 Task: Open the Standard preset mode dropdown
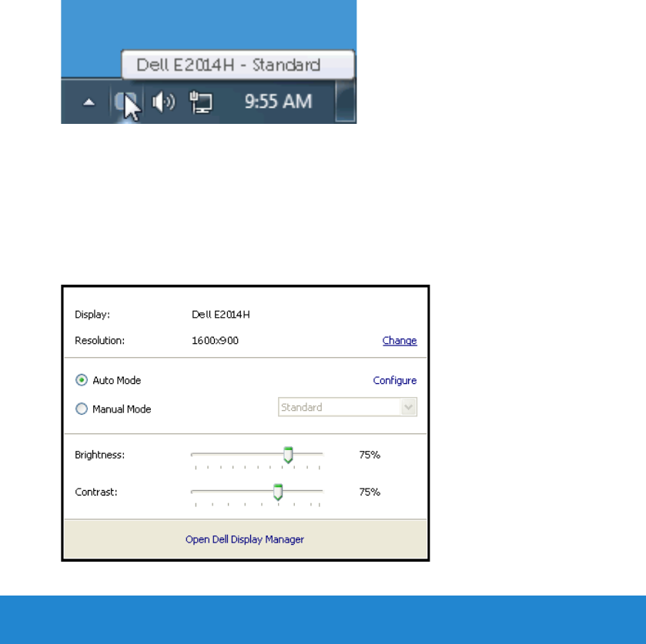[x=347, y=407]
